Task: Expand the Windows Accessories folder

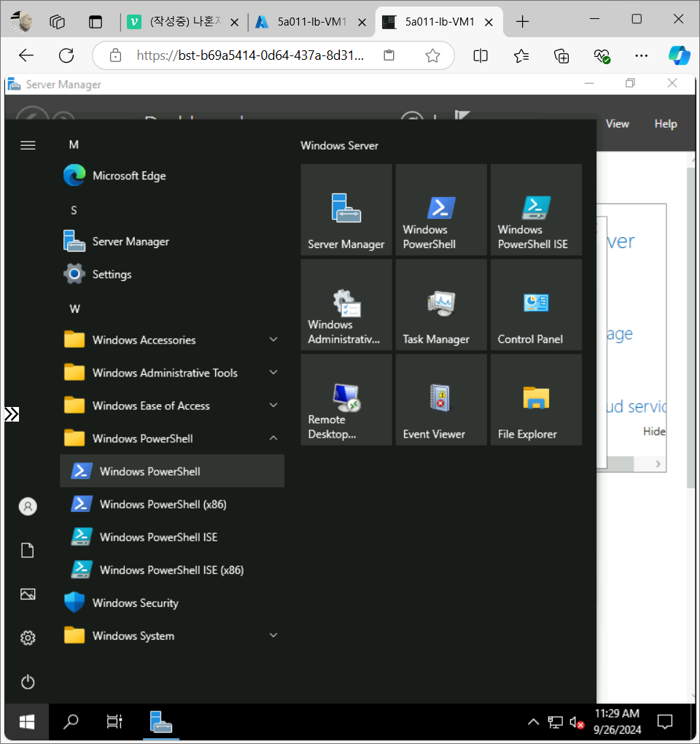Action: [171, 340]
